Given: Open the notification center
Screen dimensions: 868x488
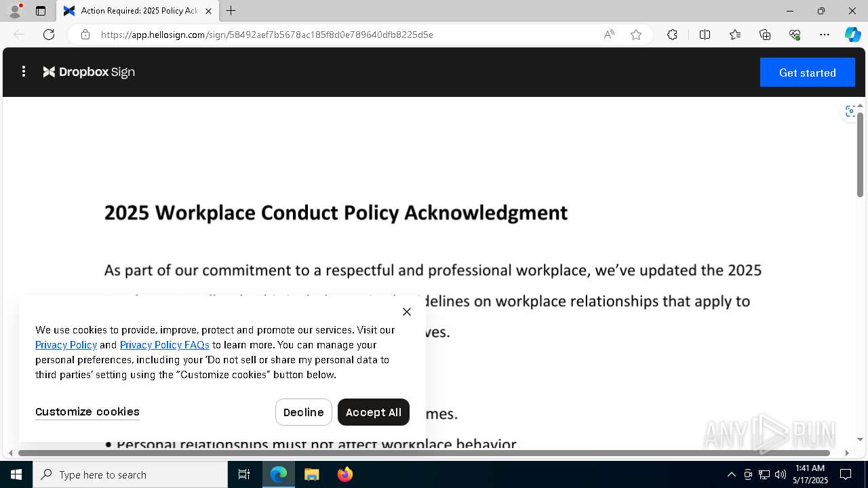Looking at the screenshot, I should click(846, 474).
